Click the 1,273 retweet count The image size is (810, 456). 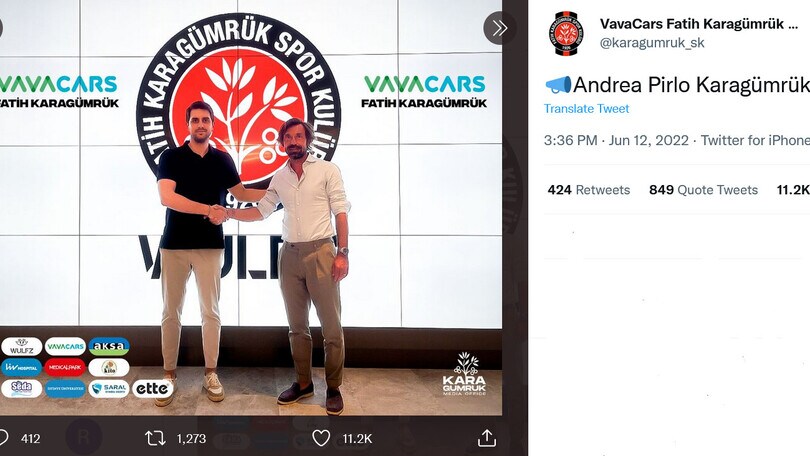click(191, 439)
